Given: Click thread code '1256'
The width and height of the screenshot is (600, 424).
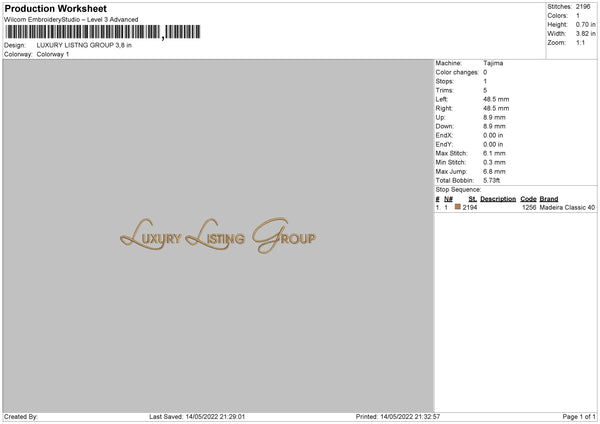Looking at the screenshot, I should [529, 207].
